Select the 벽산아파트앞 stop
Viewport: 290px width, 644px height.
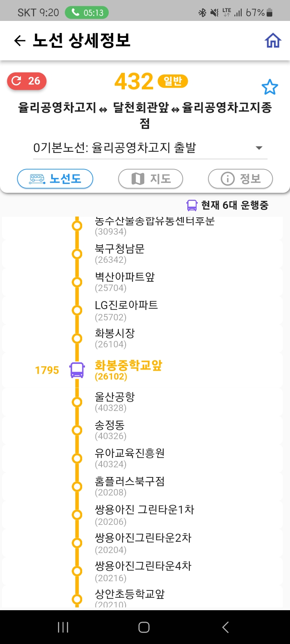tap(124, 282)
